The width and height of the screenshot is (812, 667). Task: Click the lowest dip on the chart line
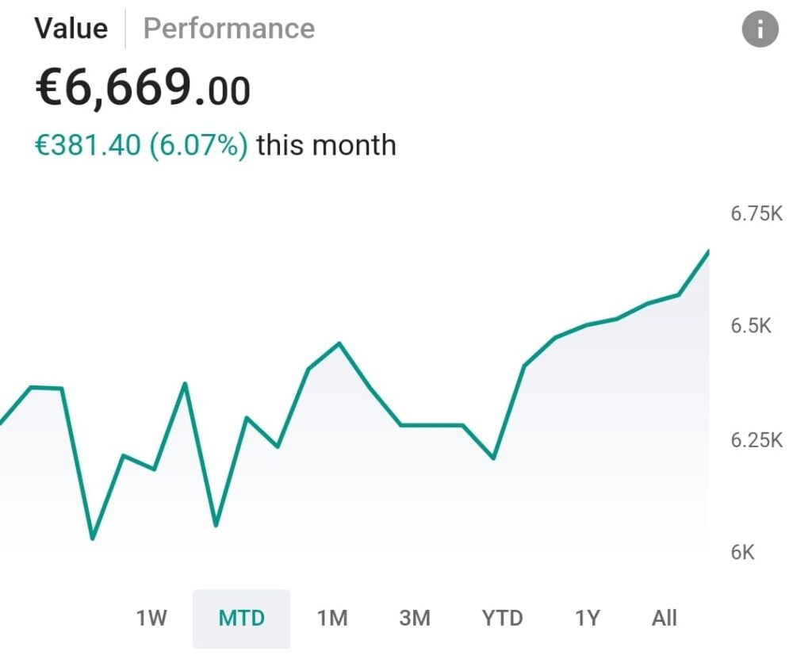93,539
